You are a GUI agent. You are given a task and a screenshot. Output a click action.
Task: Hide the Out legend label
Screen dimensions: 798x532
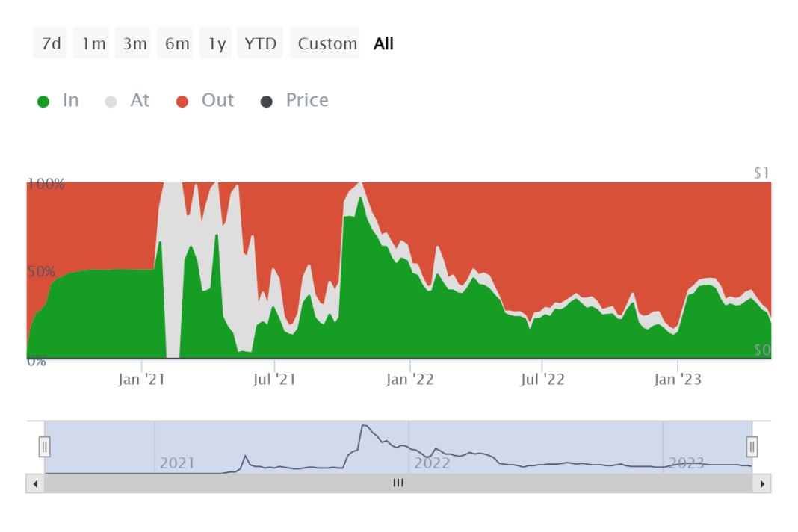tap(217, 100)
